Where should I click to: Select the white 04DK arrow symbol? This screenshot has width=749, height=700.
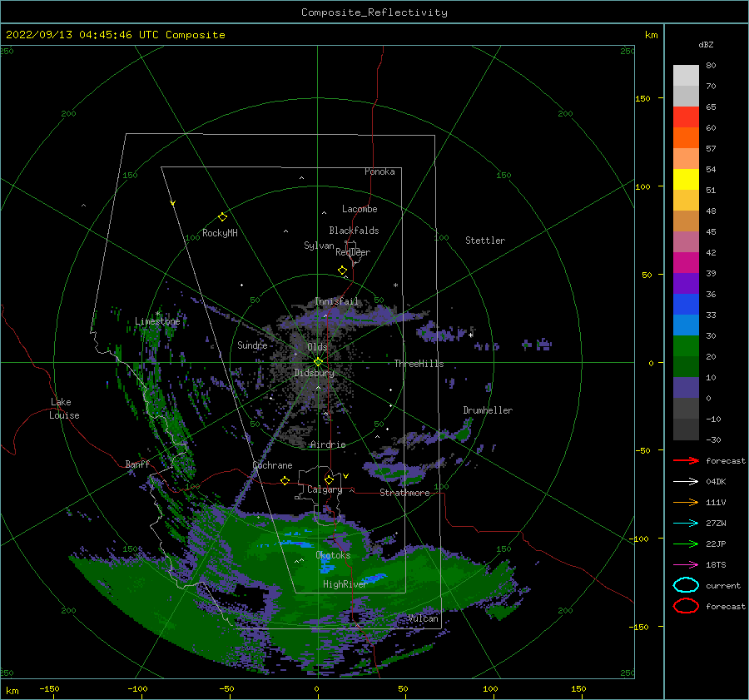pos(686,481)
